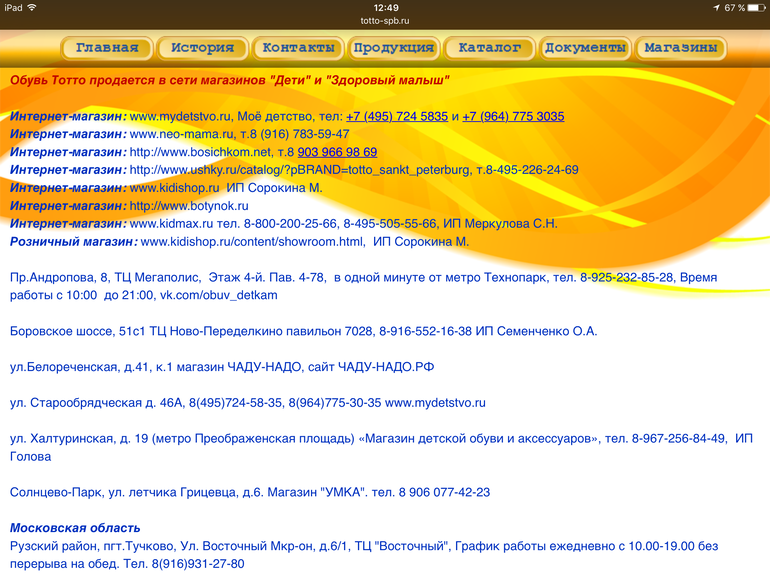
Task: Tap the battery icon in status bar
Action: [x=754, y=7]
